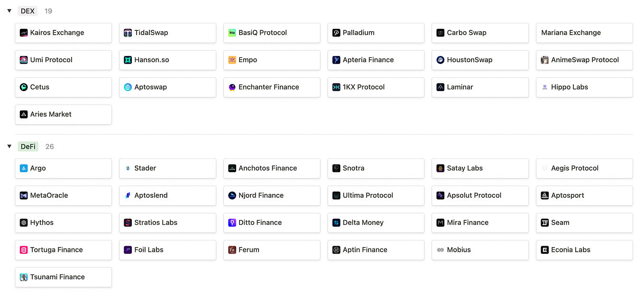The image size is (644, 294).
Task: Click the DeFi category label
Action: 28,147
